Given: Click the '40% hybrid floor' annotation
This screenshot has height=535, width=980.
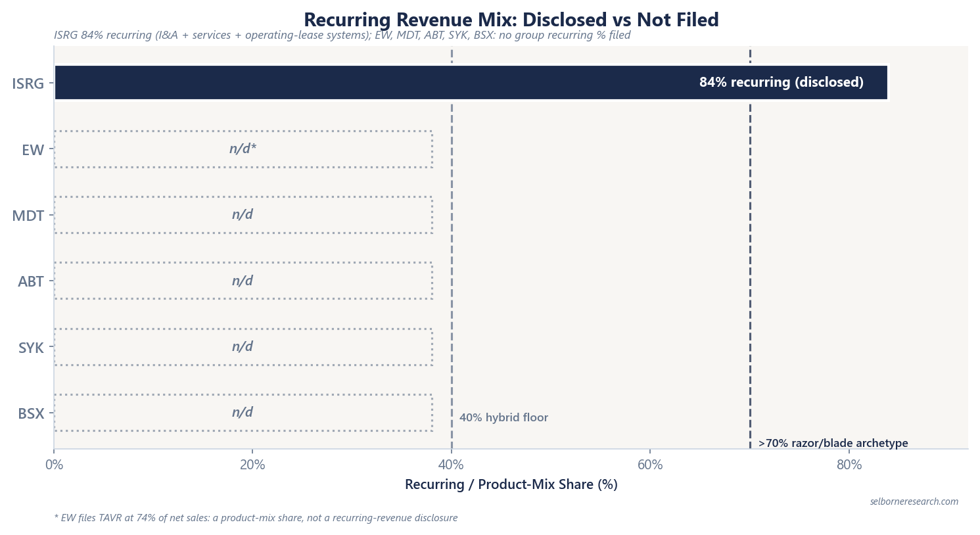Looking at the screenshot, I should [x=503, y=417].
